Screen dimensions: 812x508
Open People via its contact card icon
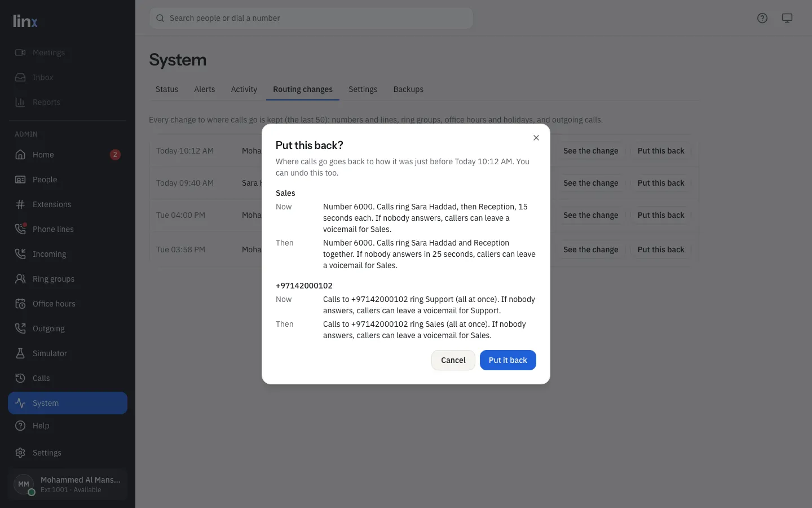pyautogui.click(x=20, y=179)
